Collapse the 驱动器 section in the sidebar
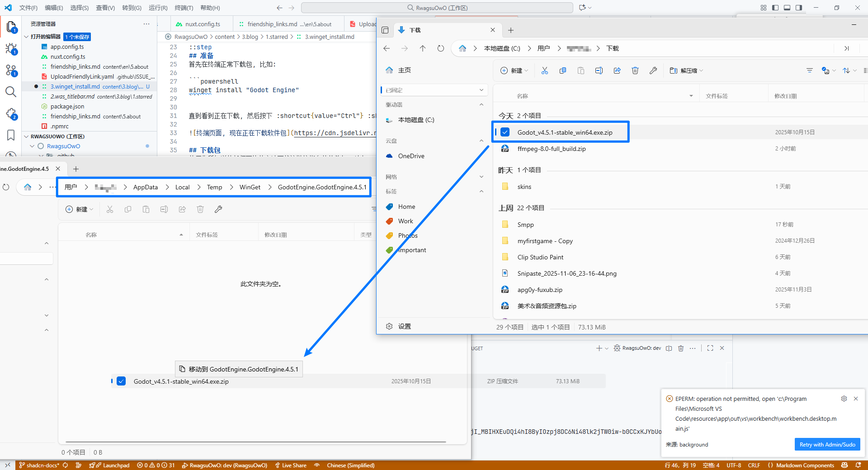The width and height of the screenshot is (868, 470). pyautogui.click(x=481, y=104)
